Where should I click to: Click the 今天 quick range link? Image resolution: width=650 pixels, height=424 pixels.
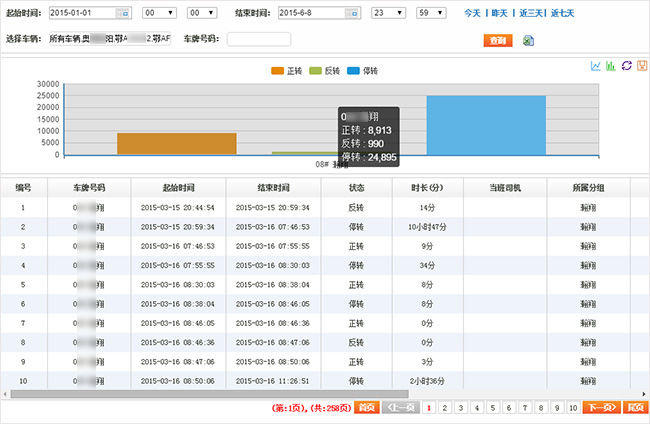pos(472,13)
